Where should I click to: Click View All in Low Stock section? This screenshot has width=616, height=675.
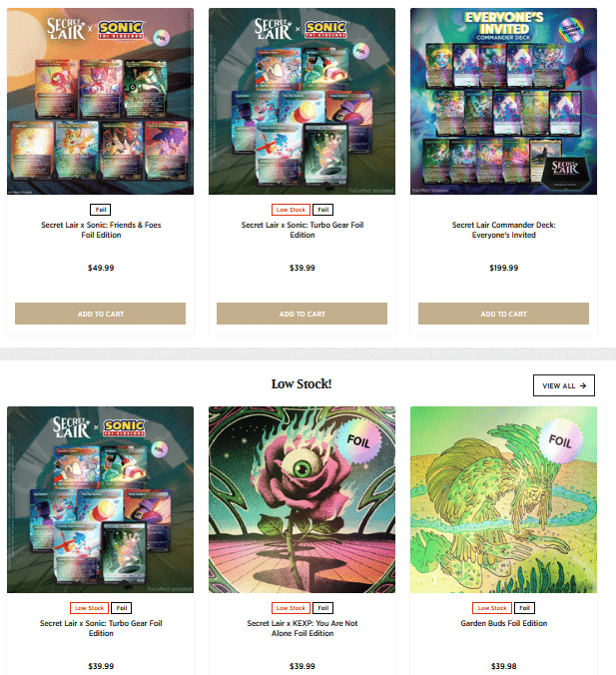563,385
